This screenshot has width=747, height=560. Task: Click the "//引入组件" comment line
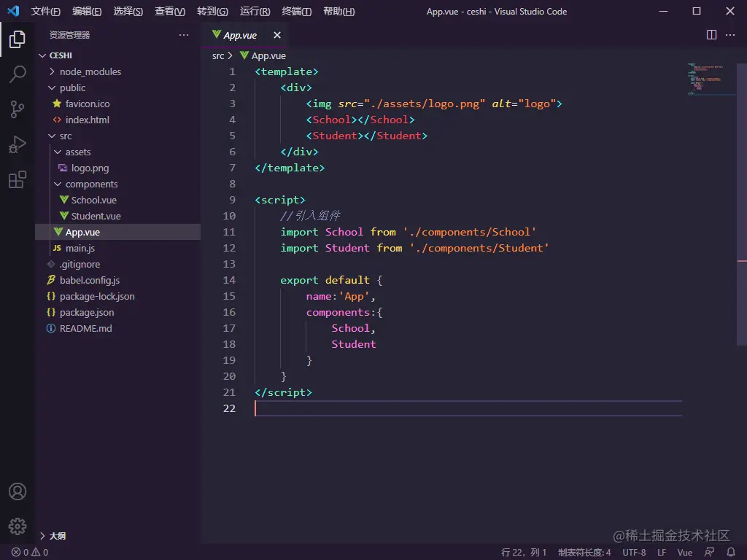coord(310,216)
